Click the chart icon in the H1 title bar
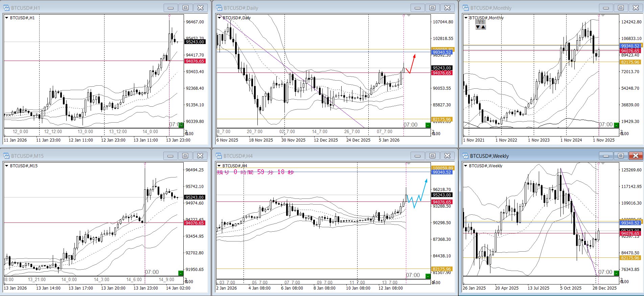The height and width of the screenshot is (296, 644). tap(6, 8)
